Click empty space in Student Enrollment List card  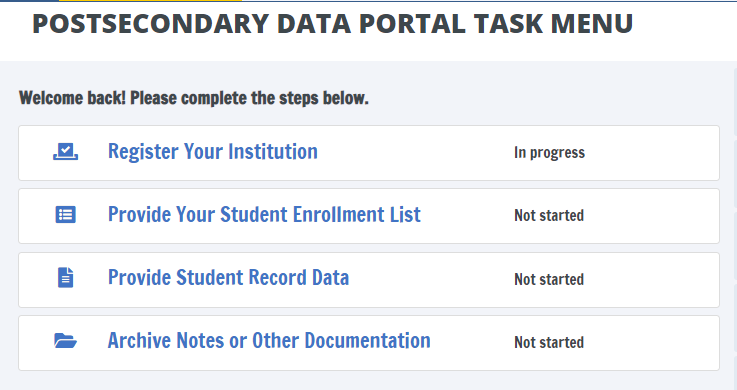point(653,216)
